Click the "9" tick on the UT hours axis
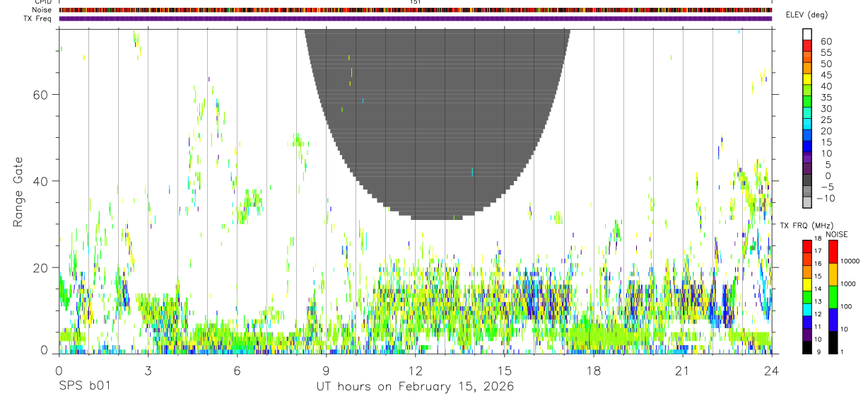 coord(326,370)
